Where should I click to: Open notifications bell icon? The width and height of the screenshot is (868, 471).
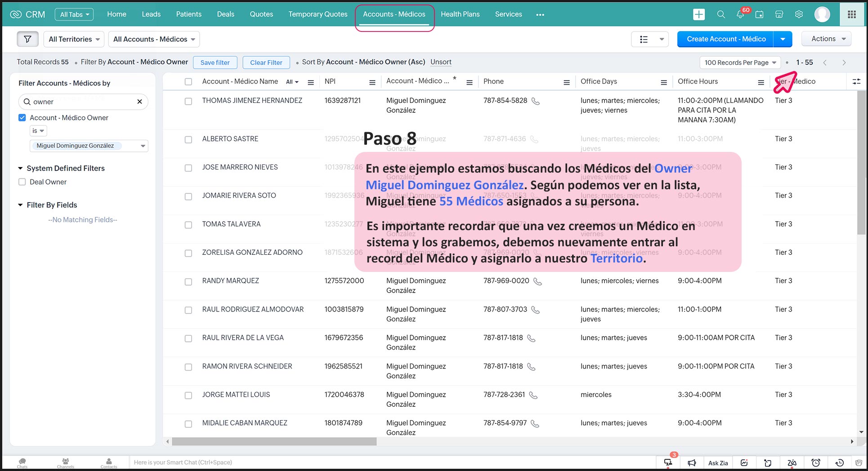point(740,14)
